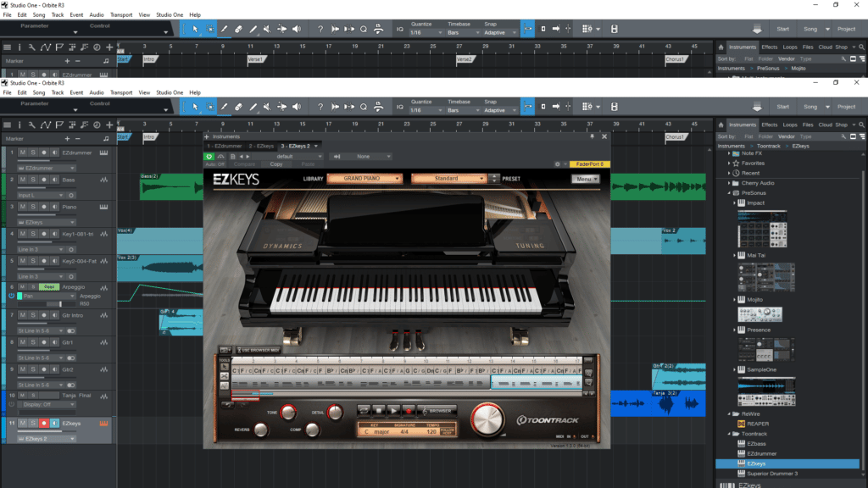This screenshot has height=488, width=868.
Task: Solo the Piano track
Action: click(x=33, y=207)
